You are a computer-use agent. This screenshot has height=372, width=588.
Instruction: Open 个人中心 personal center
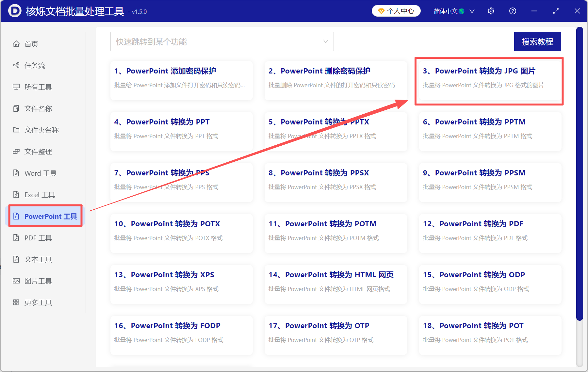click(396, 11)
